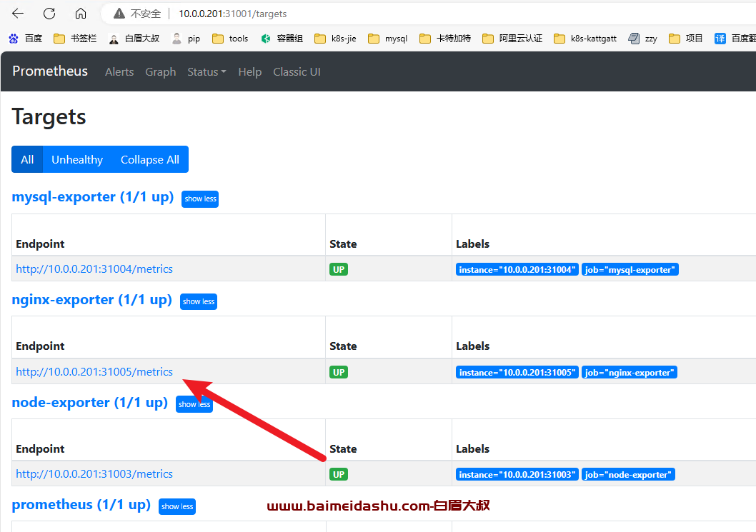
Task: Open the Help page
Action: pos(250,72)
